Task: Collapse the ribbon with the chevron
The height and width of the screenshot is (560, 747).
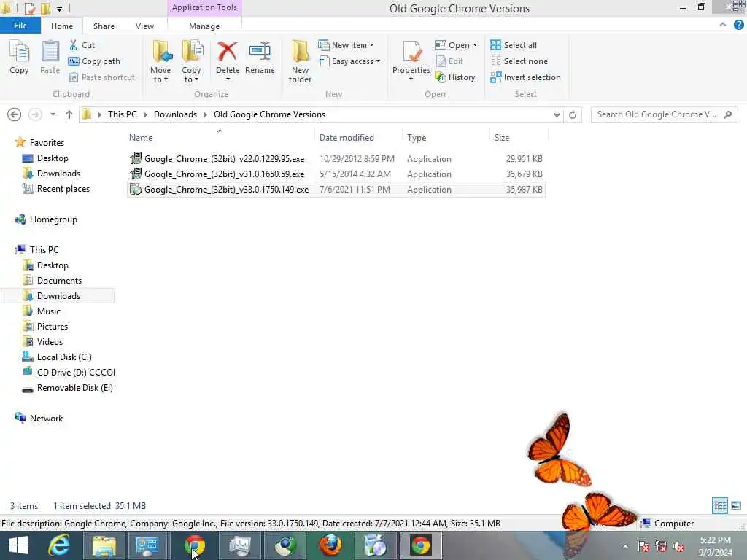Action: coord(723,25)
